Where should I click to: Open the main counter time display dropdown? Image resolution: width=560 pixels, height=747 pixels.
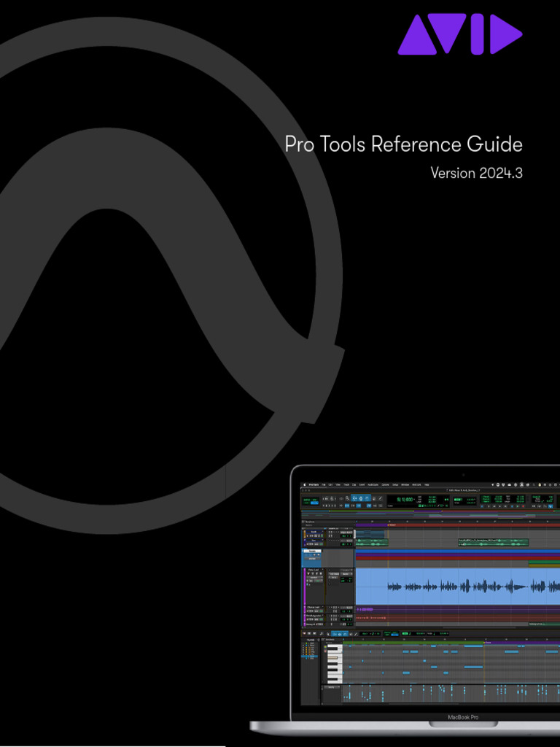[416, 499]
